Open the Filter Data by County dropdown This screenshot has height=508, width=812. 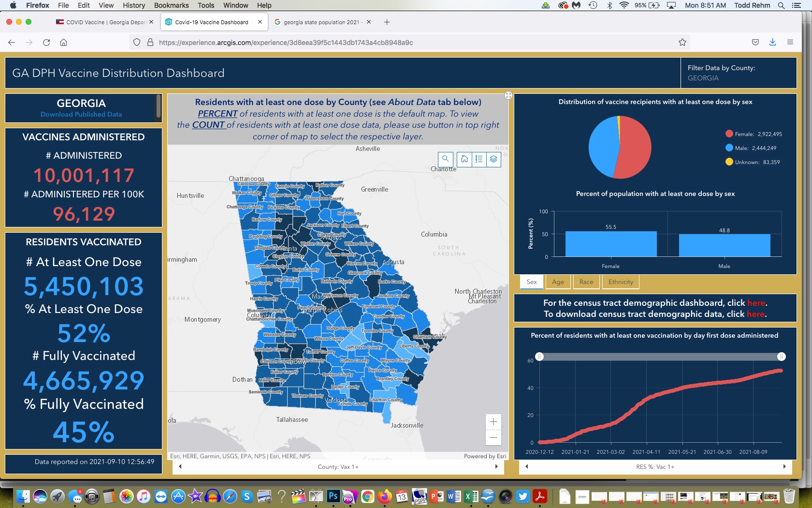[x=739, y=73]
